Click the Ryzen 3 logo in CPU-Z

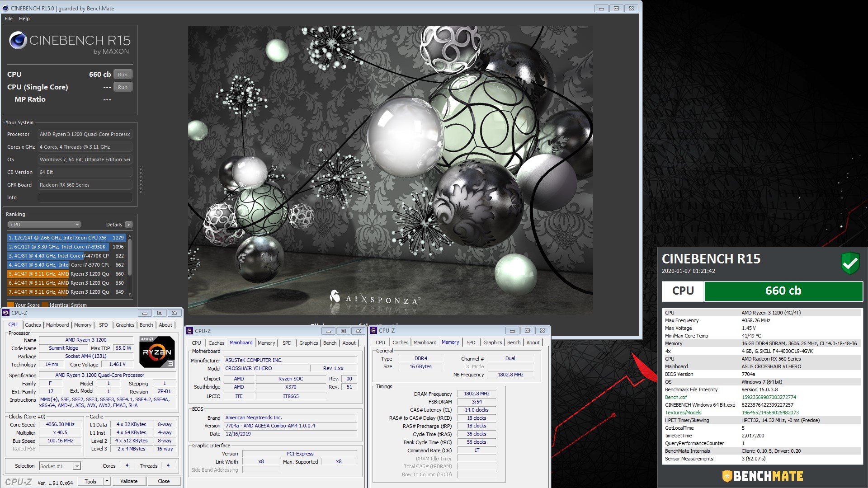(157, 352)
